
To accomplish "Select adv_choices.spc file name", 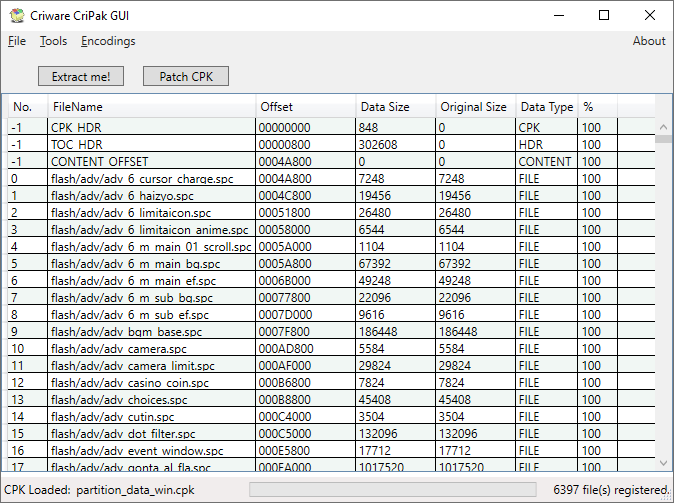I will (x=119, y=399).
